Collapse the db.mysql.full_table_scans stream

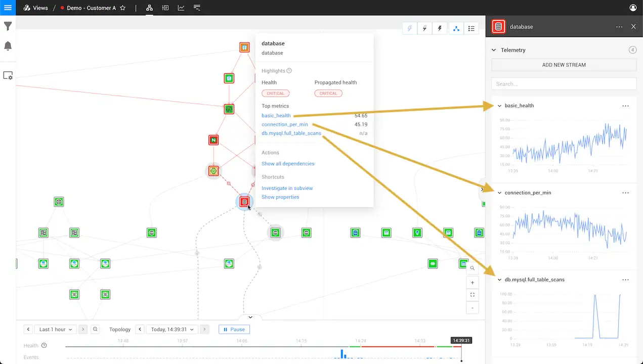(499, 280)
